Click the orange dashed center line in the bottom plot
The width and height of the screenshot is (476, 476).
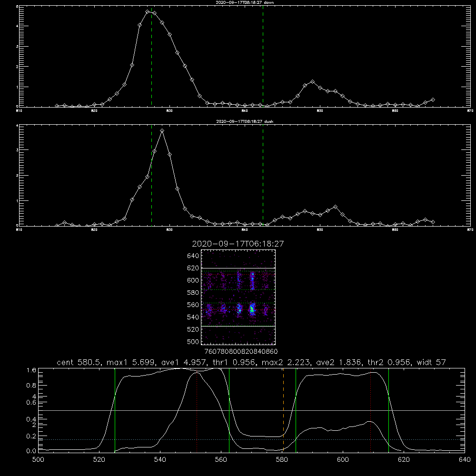(283, 410)
